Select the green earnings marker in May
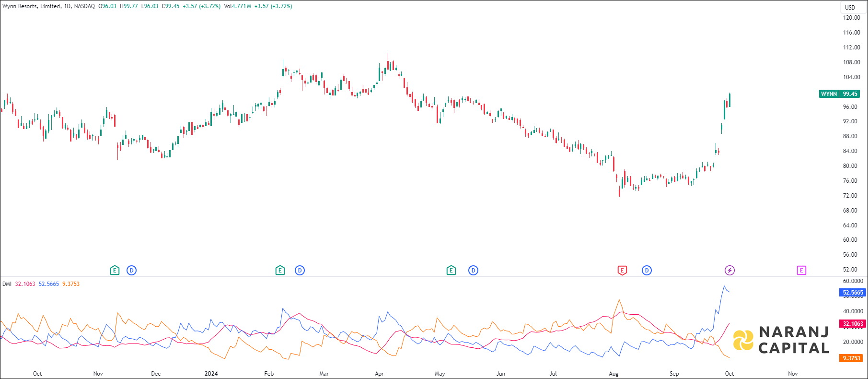The image size is (868, 379). tap(451, 271)
